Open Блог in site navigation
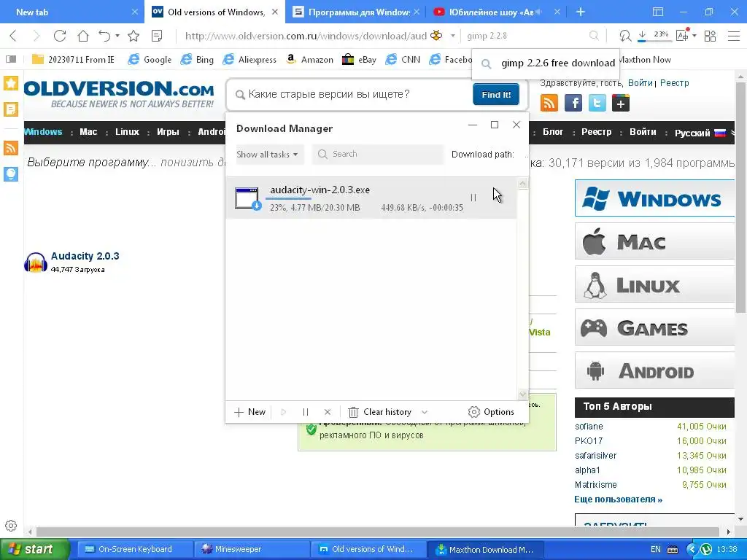Screen dimensions: 747x560 pyautogui.click(x=553, y=132)
